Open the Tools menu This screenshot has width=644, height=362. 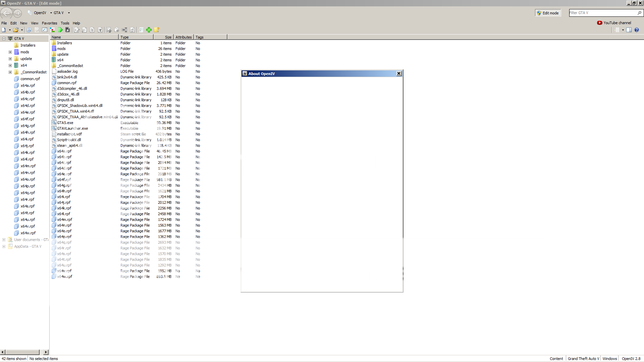[65, 23]
